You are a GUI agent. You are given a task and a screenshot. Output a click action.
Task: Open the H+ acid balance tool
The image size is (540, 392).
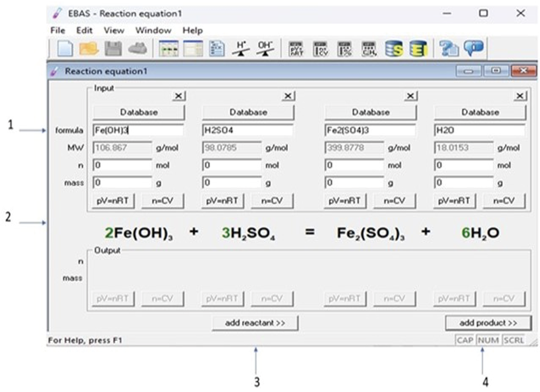click(x=241, y=49)
